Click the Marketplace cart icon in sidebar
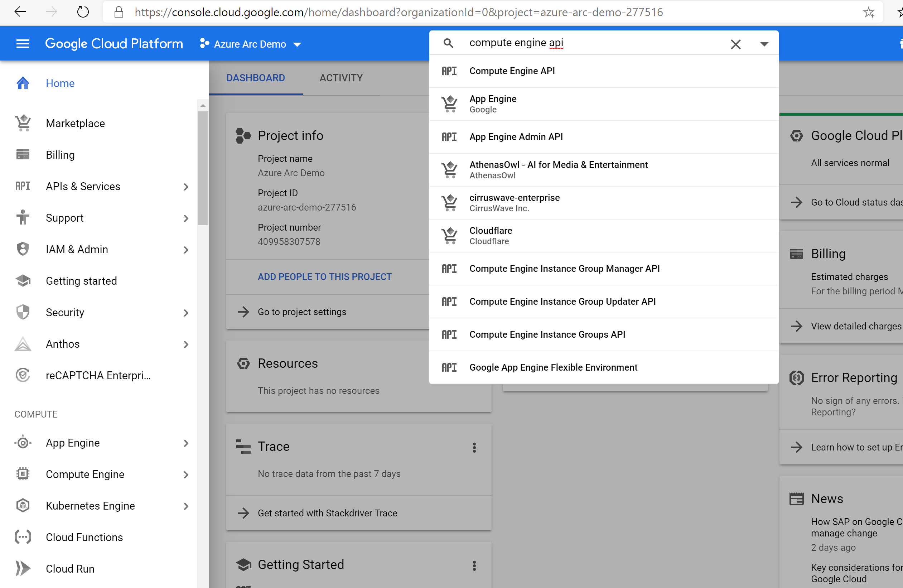 pos(23,123)
